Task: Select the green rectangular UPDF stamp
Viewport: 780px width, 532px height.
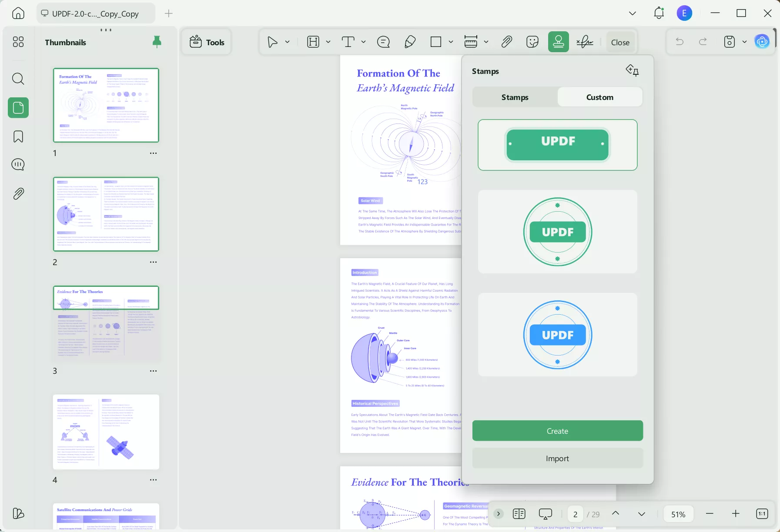Action: point(558,145)
